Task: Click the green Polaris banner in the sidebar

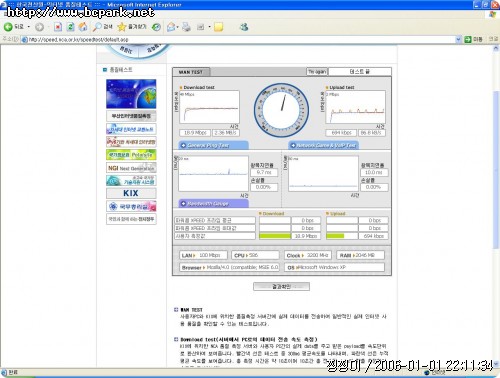Action: click(x=131, y=155)
